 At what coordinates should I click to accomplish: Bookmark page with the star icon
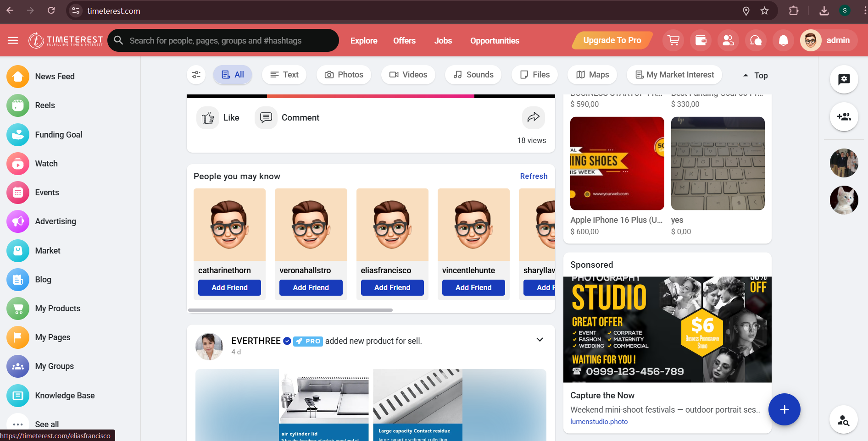(x=764, y=11)
